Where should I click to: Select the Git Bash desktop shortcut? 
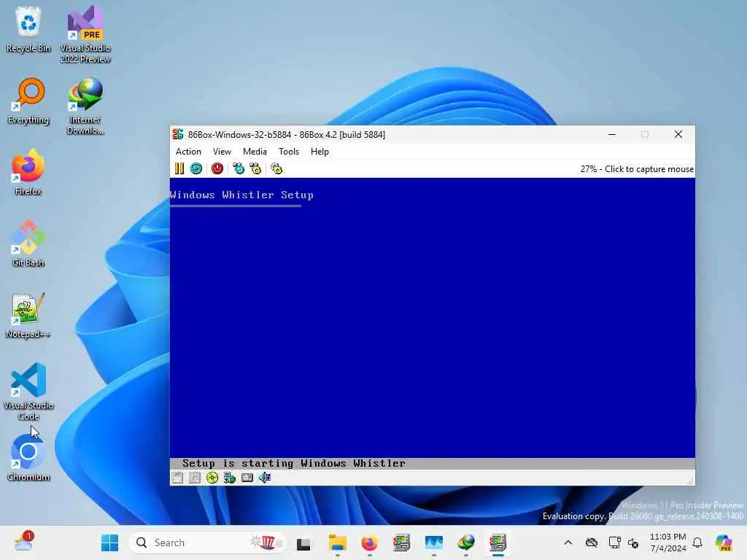pos(28,244)
